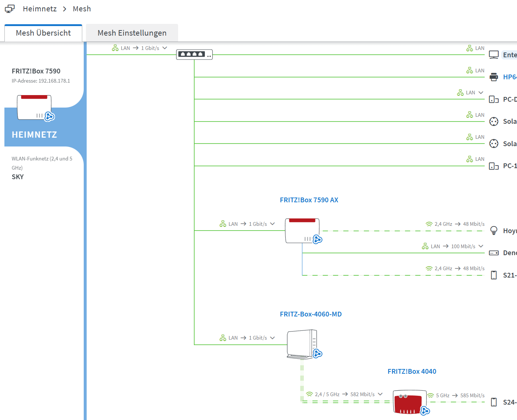Screen dimensions: 517x420
Task: Click the smartphone icon for S21 device
Action: (494, 275)
